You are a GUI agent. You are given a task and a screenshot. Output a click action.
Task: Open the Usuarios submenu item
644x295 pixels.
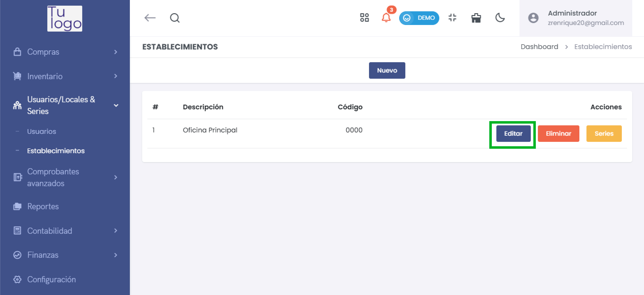(x=42, y=131)
